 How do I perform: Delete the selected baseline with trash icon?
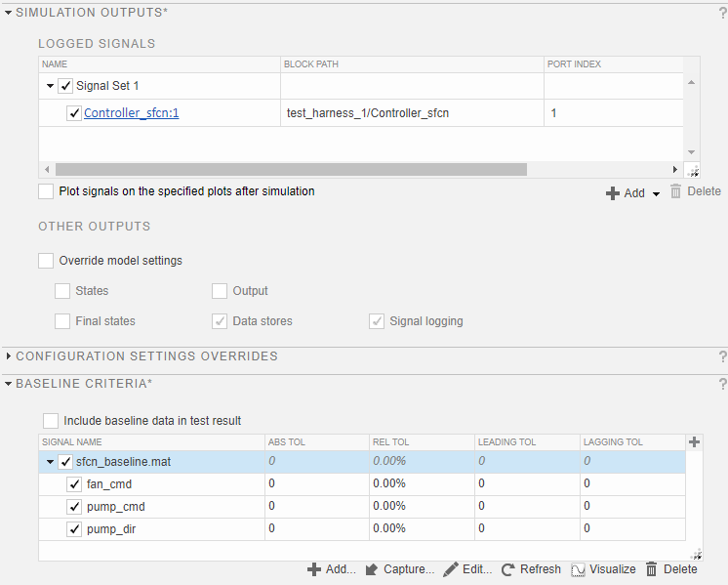tap(652, 569)
